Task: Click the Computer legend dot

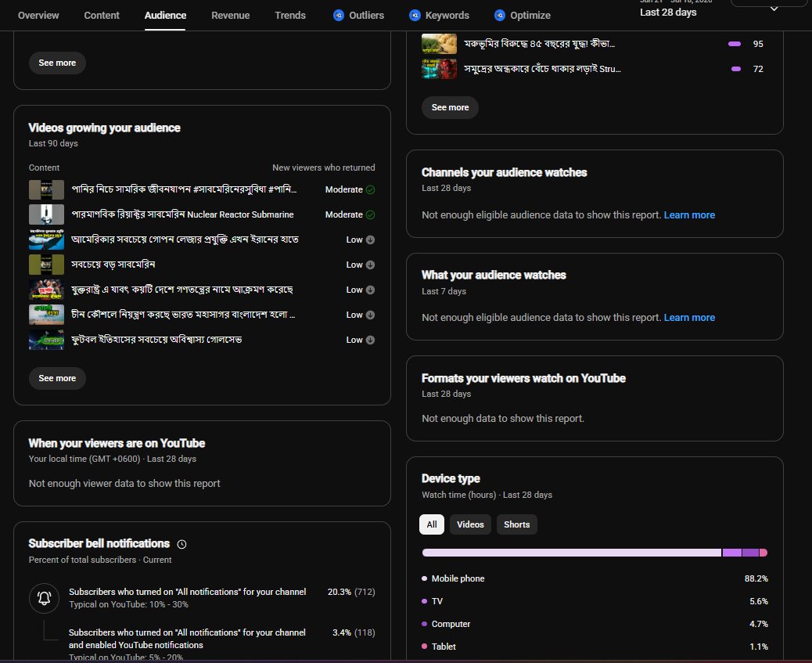Action: click(x=424, y=624)
